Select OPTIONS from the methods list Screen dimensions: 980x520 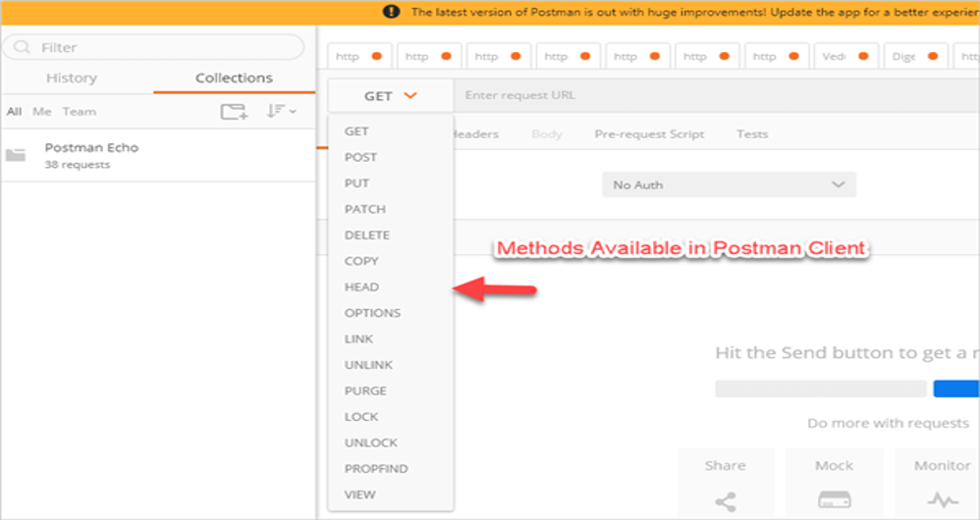point(372,313)
